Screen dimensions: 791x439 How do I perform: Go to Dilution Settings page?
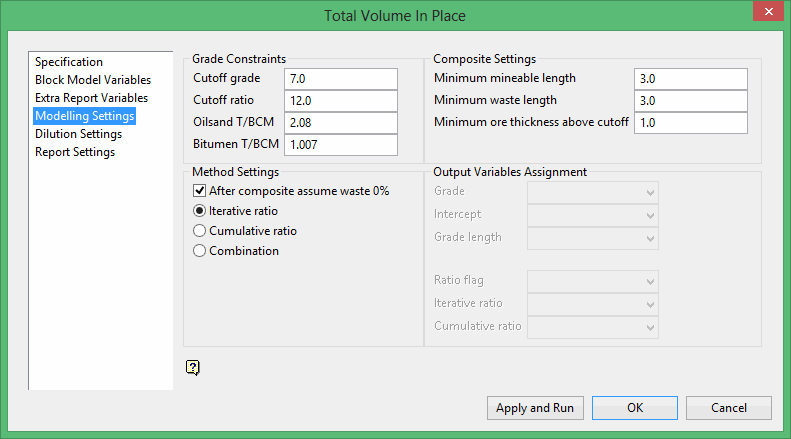[x=78, y=134]
